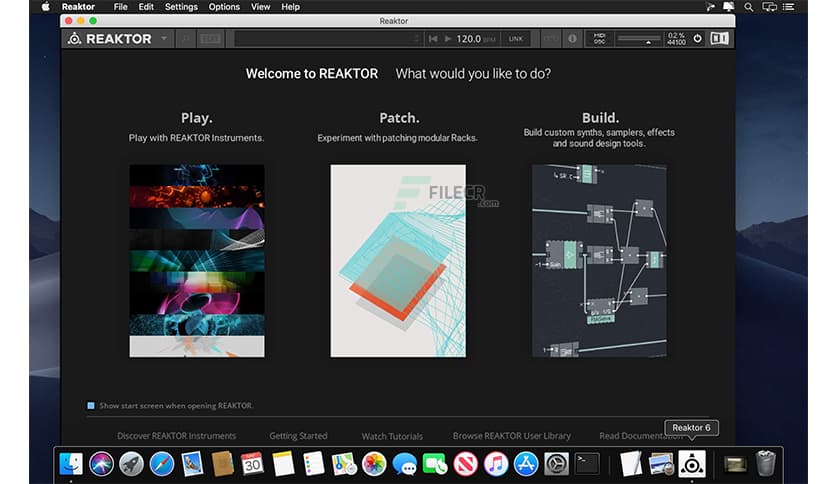Click the 44100 sample rate readout
The height and width of the screenshot is (484, 836).
point(676,42)
